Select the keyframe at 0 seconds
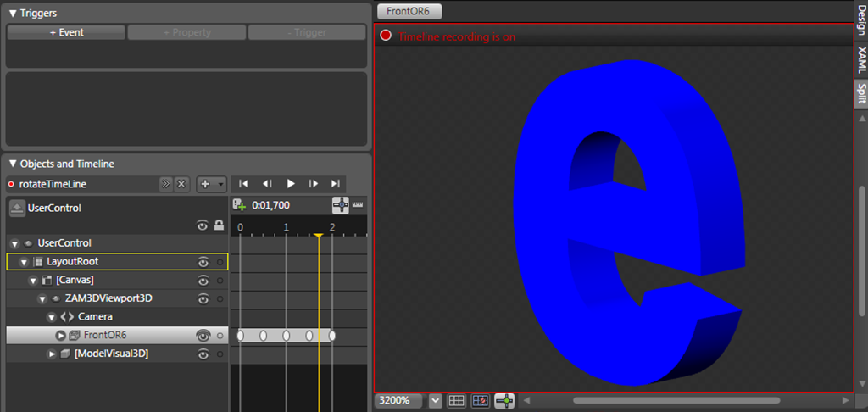The image size is (868, 412). pos(240,336)
